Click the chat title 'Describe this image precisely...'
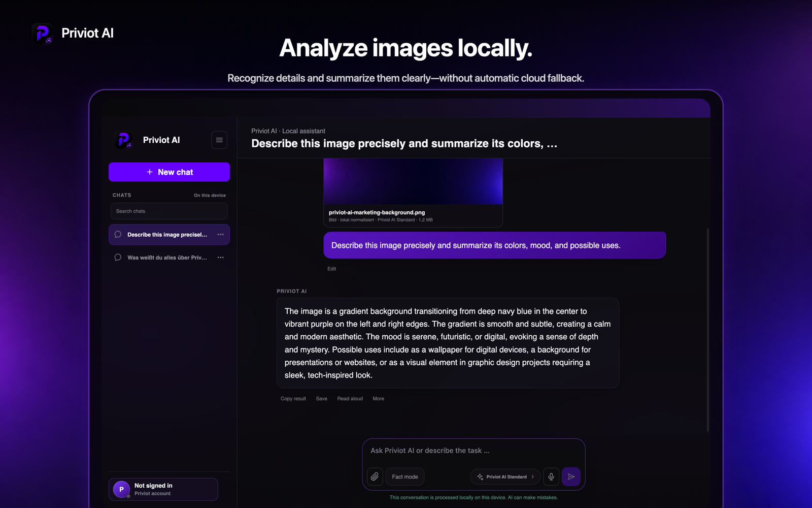Viewport: 812px width, 508px height. 404,144
